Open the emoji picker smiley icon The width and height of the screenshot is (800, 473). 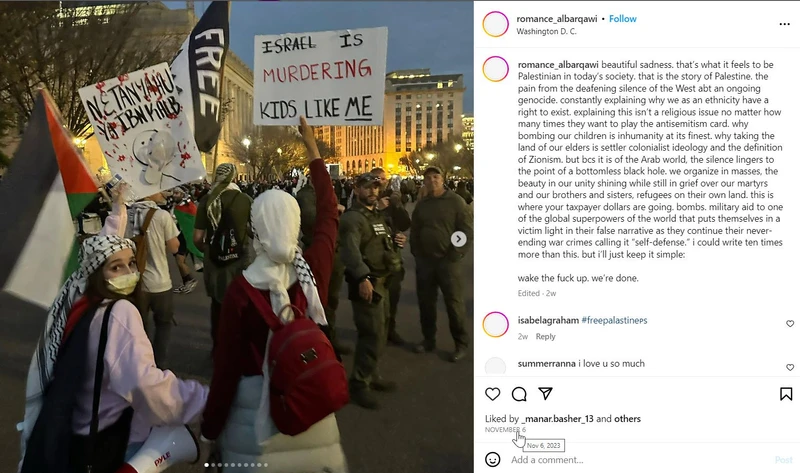492,459
